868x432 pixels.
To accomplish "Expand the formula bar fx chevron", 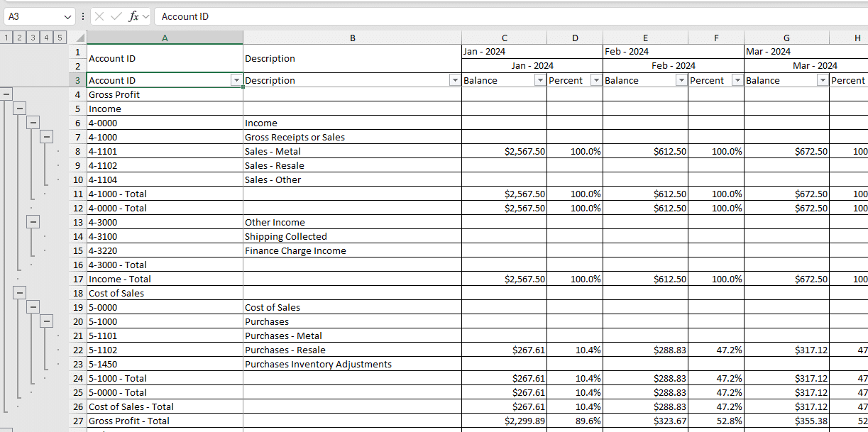I will click(x=145, y=16).
